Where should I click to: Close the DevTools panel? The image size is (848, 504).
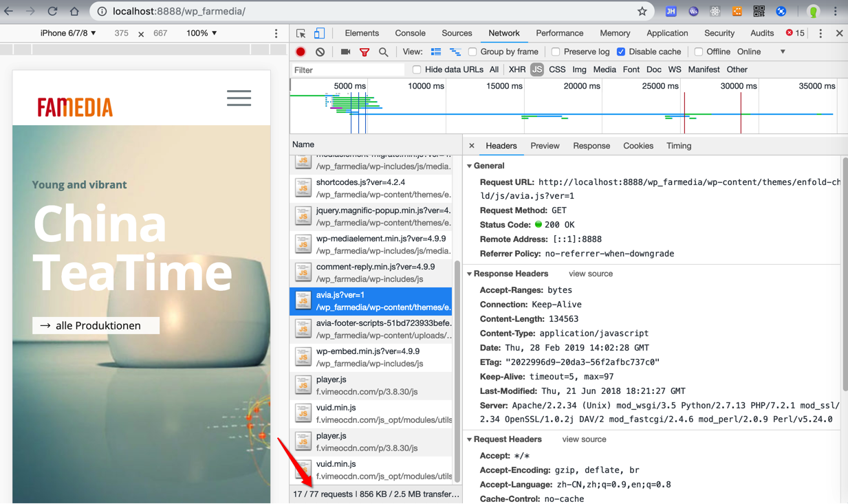click(839, 33)
